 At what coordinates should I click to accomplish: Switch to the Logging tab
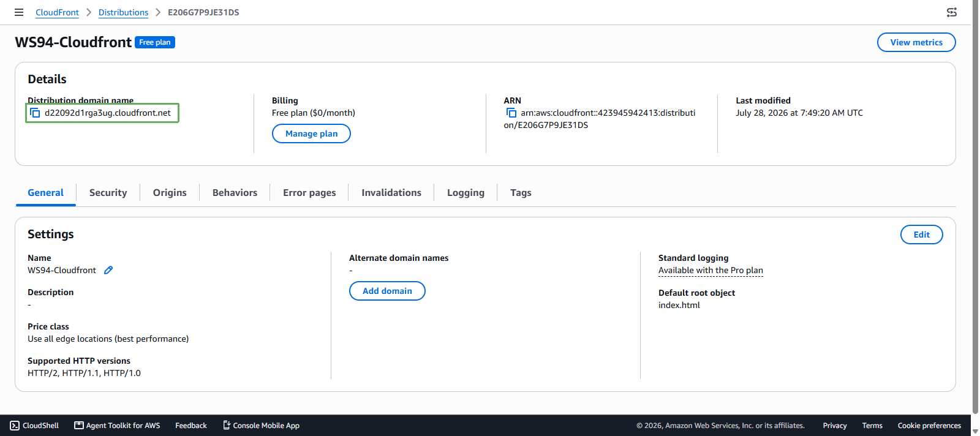(466, 193)
